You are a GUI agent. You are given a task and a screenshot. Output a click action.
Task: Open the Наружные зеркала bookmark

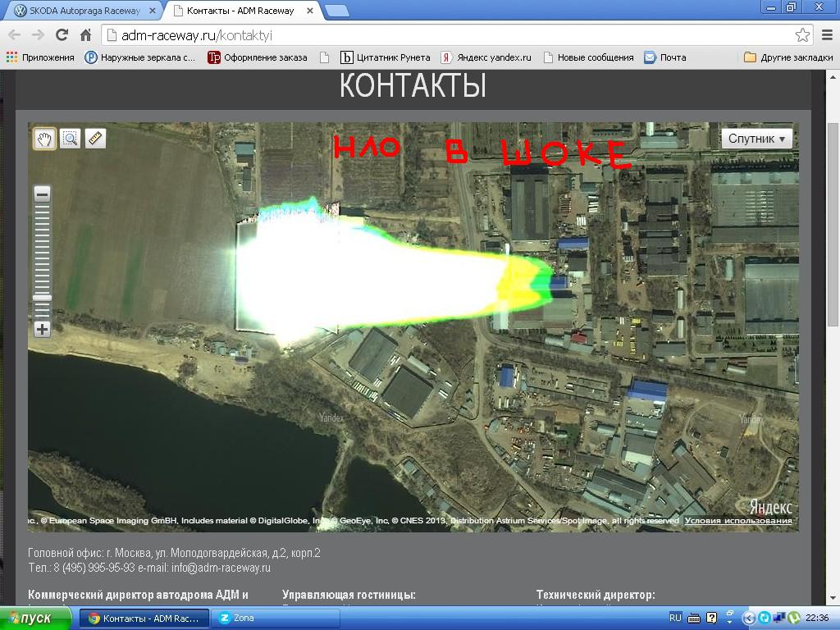coord(140,57)
